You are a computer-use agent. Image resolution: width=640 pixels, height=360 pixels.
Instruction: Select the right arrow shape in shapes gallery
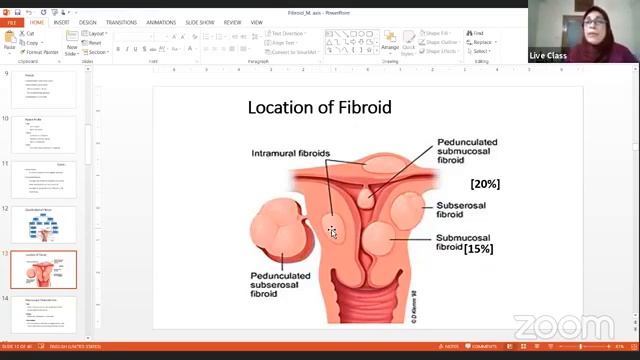pyautogui.click(x=353, y=42)
